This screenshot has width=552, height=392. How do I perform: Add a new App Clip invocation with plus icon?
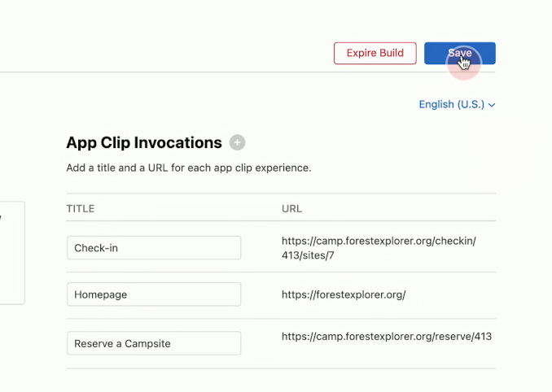tap(237, 142)
